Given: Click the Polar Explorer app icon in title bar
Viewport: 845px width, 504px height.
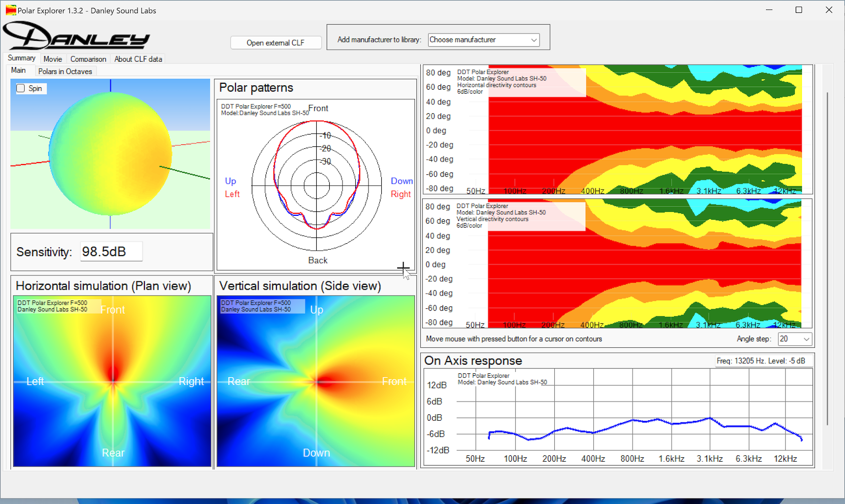Looking at the screenshot, I should click(10, 10).
